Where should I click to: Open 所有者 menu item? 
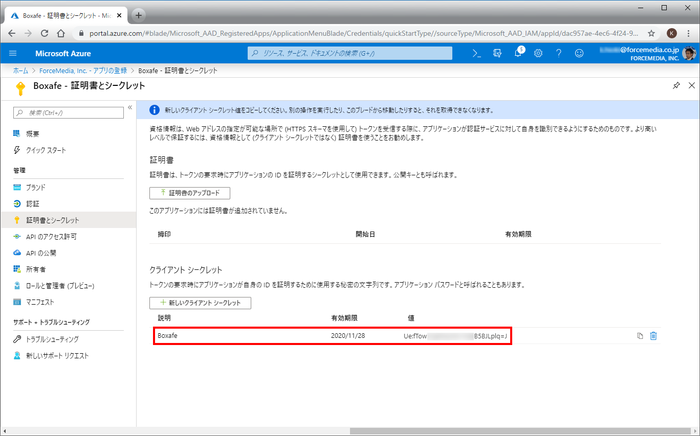[36, 269]
